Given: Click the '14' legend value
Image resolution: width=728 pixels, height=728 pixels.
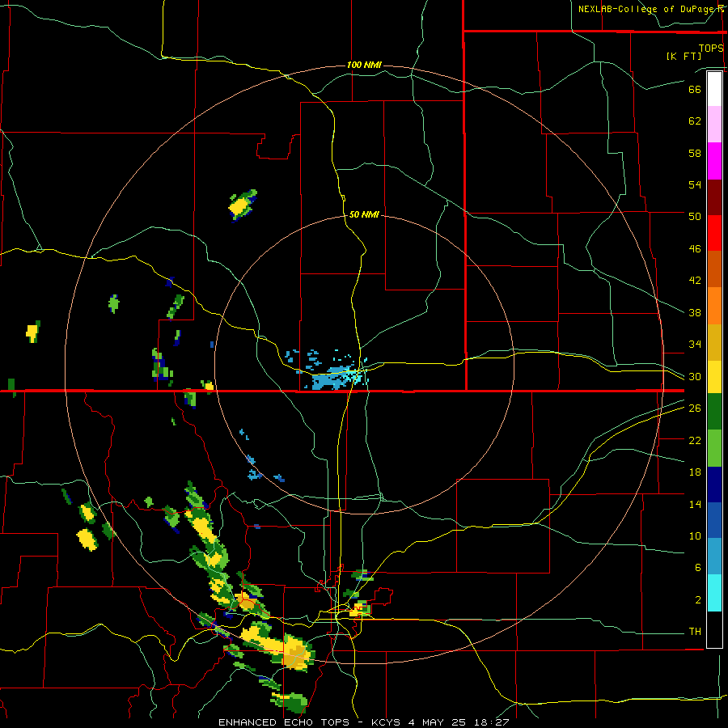Looking at the screenshot, I should pos(695,504).
